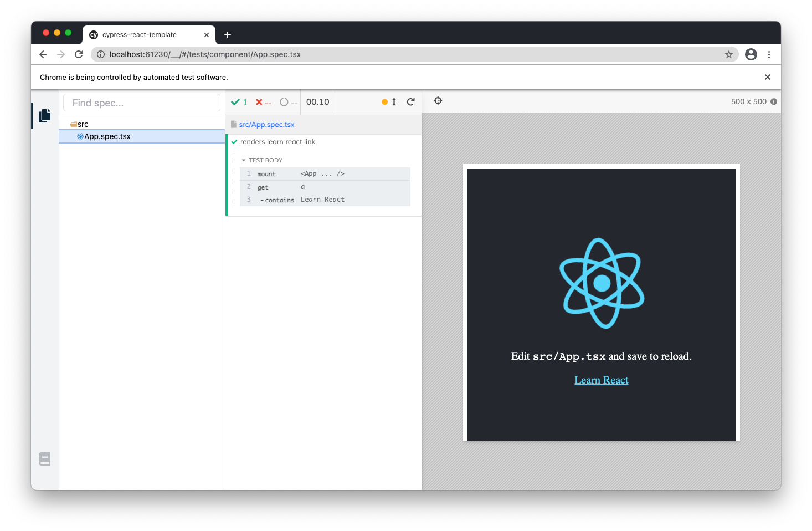
Task: Open a new browser tab
Action: point(228,35)
